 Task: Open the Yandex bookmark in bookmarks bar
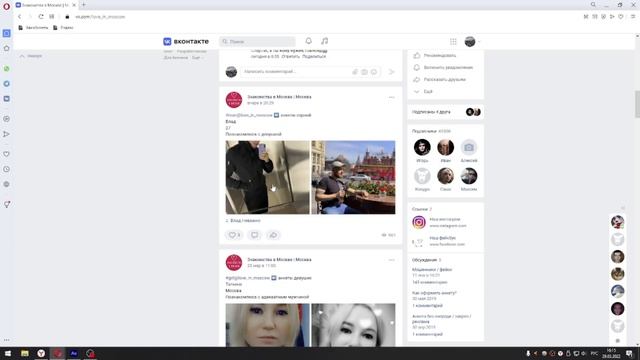tap(63, 28)
